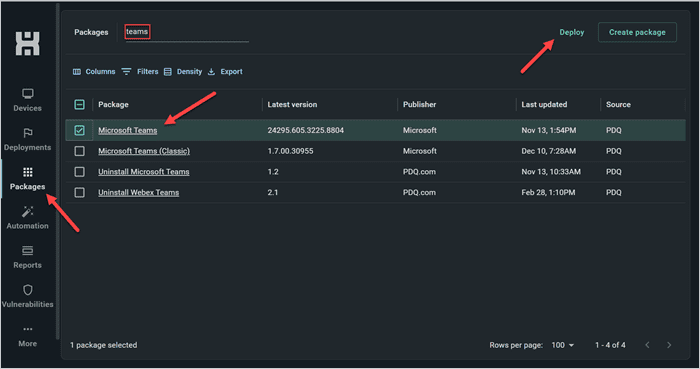Open the Vulnerabilities shield icon
The width and height of the screenshot is (700, 369).
(28, 290)
